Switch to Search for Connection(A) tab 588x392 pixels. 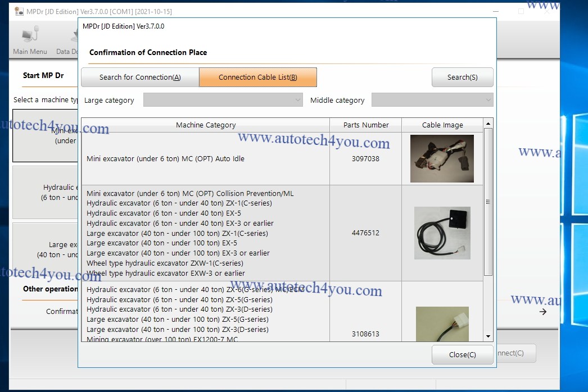(x=140, y=78)
